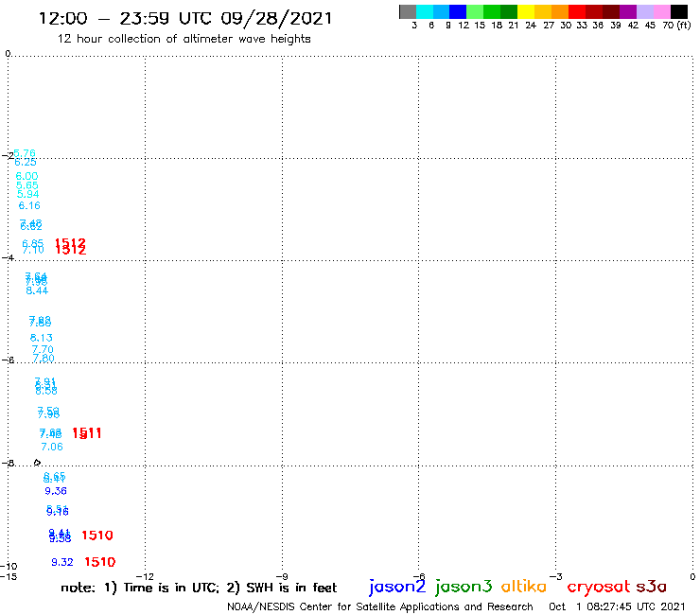Click the wave height value 5.65

(27, 185)
